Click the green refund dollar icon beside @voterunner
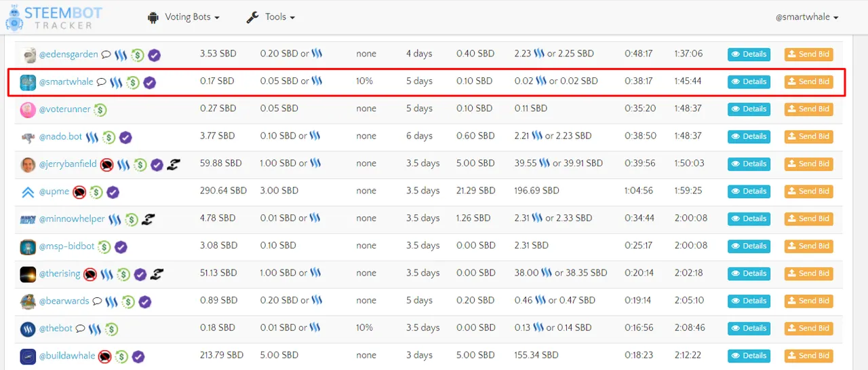Screen dimensions: 868x370 [100, 109]
